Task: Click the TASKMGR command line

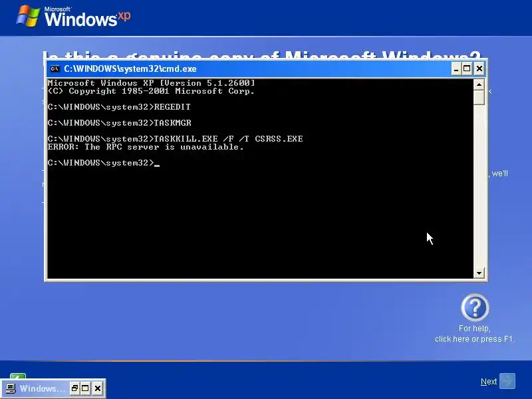Action: [120, 123]
